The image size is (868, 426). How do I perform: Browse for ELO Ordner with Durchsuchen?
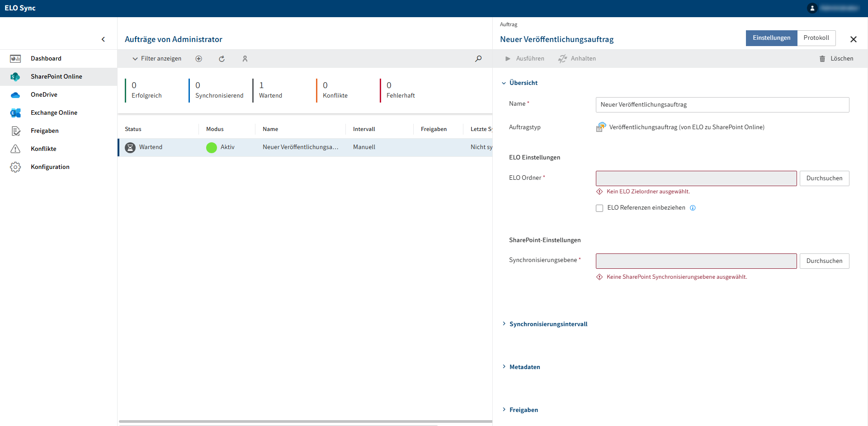pos(824,178)
